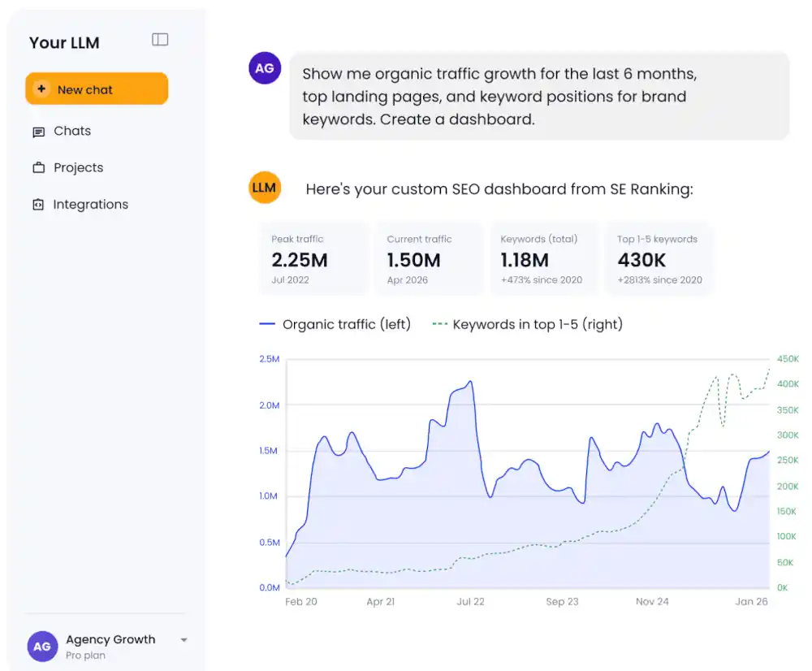Select the Peak traffic 2.25M card
812x671 pixels.
point(313,258)
